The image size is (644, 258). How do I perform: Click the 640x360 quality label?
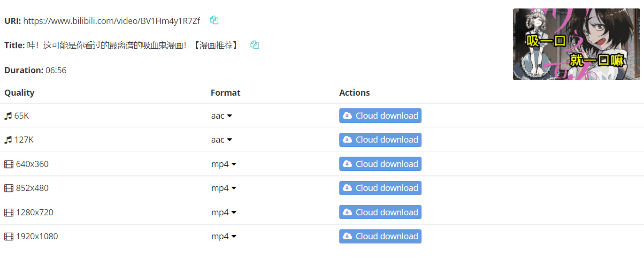click(x=32, y=164)
